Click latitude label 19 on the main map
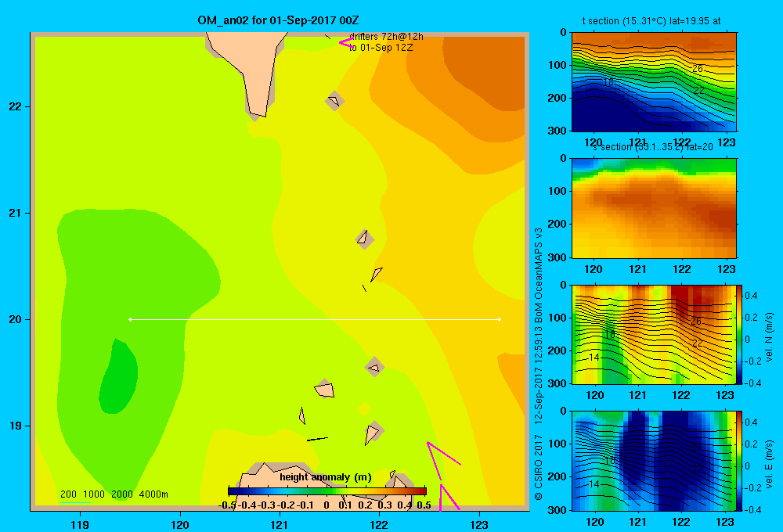783x532 pixels. (15, 426)
